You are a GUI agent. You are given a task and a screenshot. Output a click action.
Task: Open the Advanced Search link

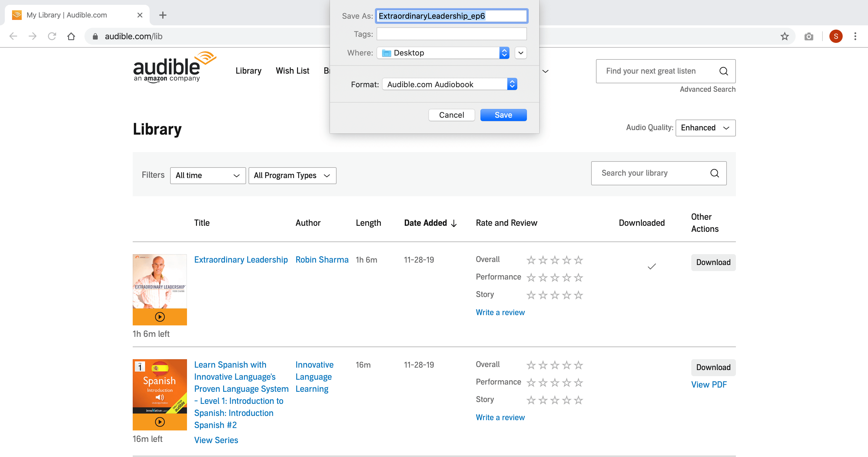click(708, 89)
